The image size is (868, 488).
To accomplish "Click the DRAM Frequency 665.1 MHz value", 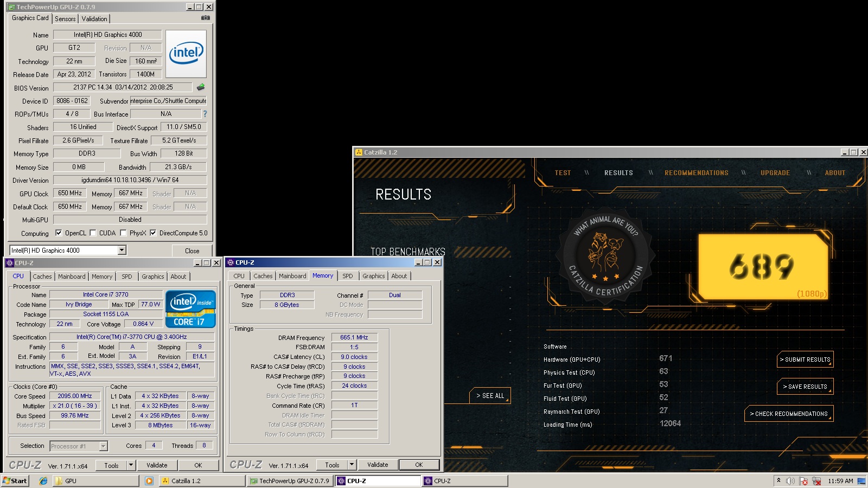I will 354,337.
